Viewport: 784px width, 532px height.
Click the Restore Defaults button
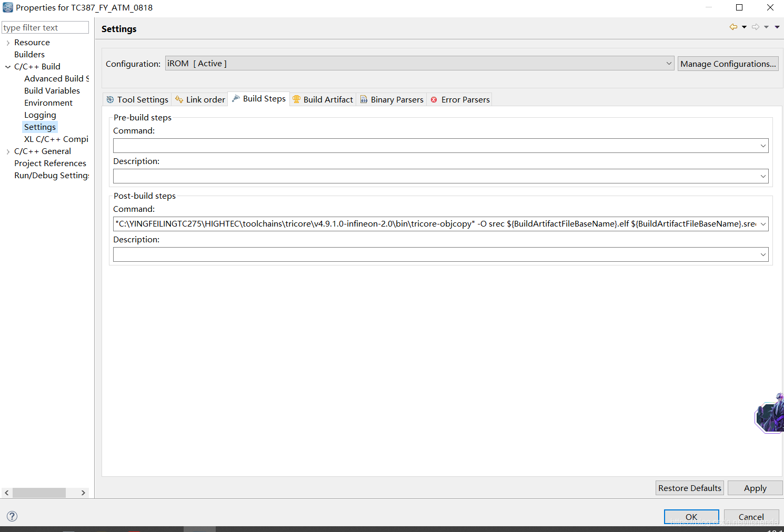coord(689,488)
